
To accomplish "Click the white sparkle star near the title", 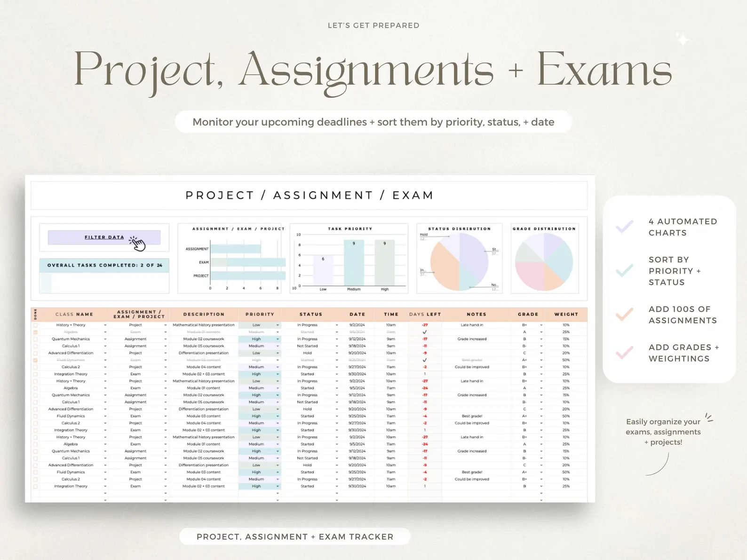I will (x=682, y=39).
